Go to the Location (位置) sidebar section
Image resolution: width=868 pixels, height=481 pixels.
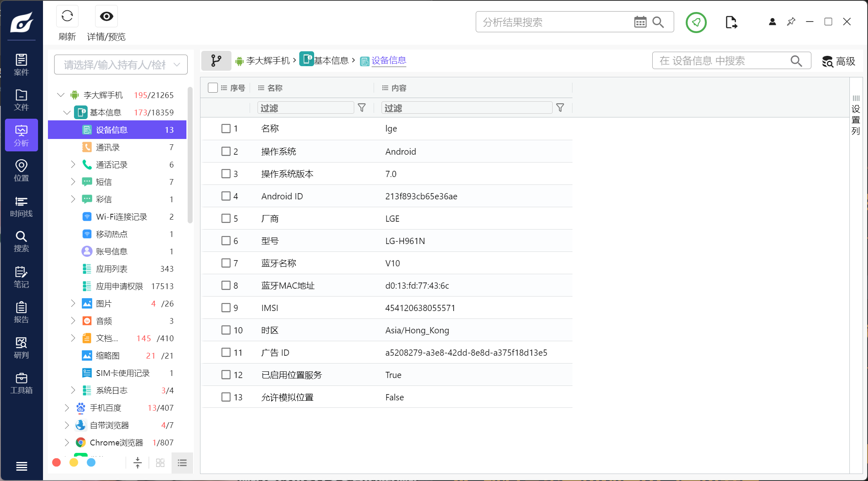tap(21, 171)
